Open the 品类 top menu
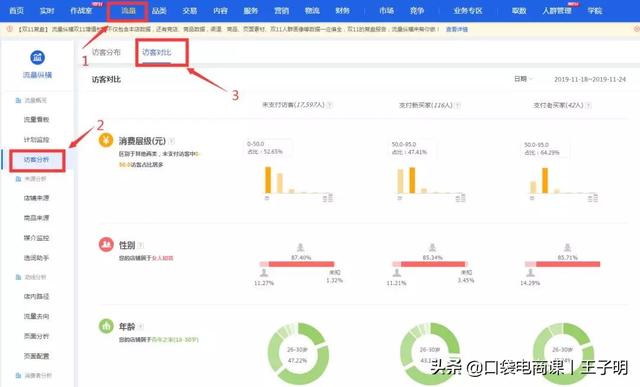Viewport: 640px width, 387px height. point(159,11)
